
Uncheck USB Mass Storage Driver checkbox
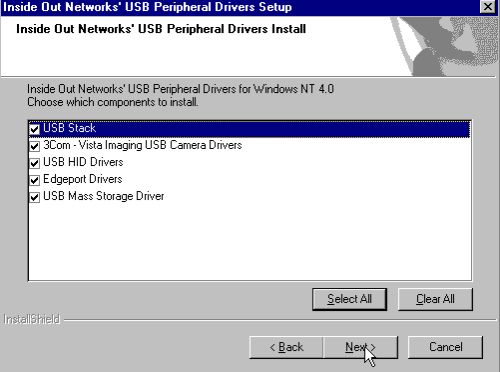pyautogui.click(x=35, y=197)
